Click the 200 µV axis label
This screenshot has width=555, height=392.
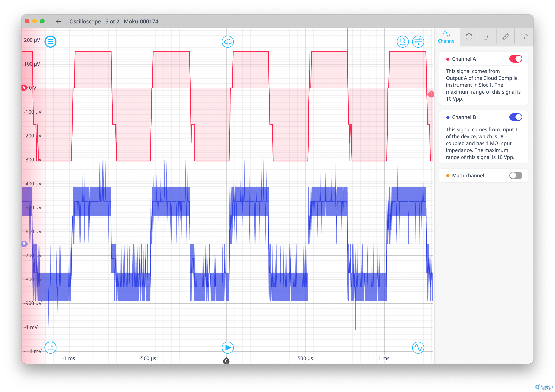coord(32,40)
